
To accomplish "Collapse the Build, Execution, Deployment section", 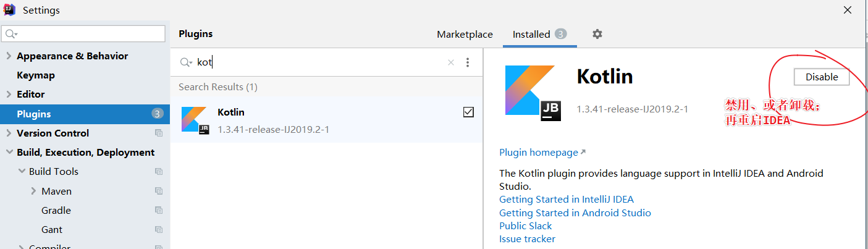I will tap(9, 153).
